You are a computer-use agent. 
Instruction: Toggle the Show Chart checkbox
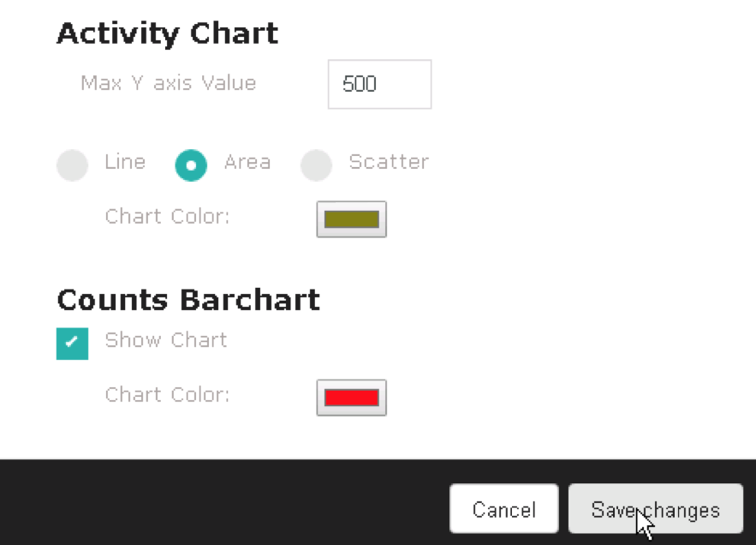72,343
